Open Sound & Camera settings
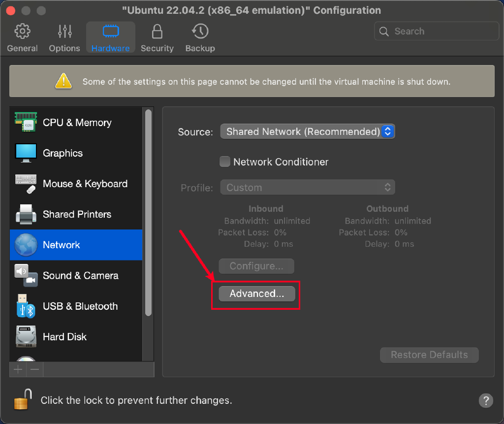This screenshot has height=424, width=504. (80, 276)
